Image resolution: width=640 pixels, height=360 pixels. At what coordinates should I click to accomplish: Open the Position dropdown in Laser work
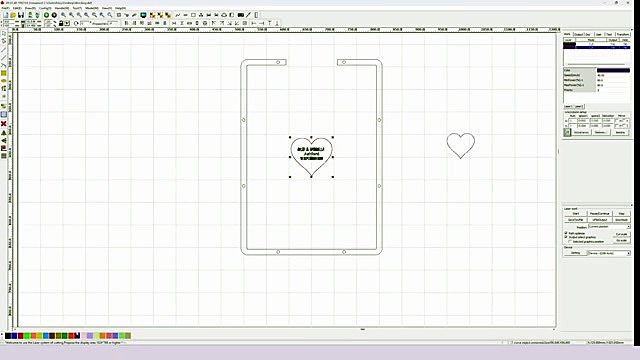click(609, 227)
